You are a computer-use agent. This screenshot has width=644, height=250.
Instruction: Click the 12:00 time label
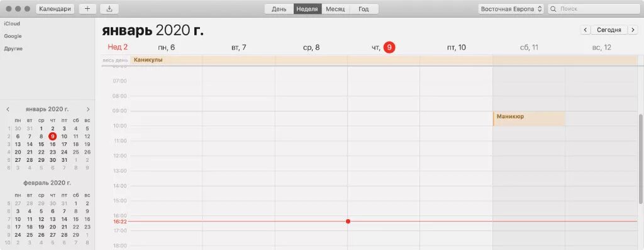[120, 156]
